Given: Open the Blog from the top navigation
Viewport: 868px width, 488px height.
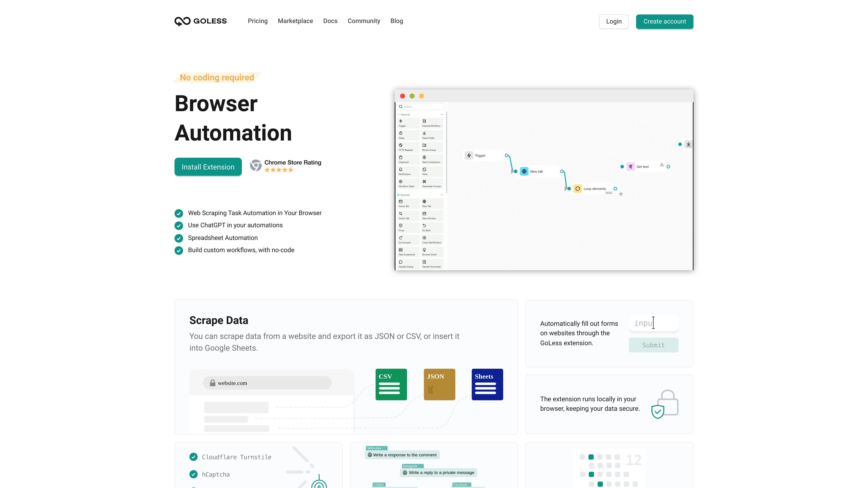Looking at the screenshot, I should [x=397, y=21].
